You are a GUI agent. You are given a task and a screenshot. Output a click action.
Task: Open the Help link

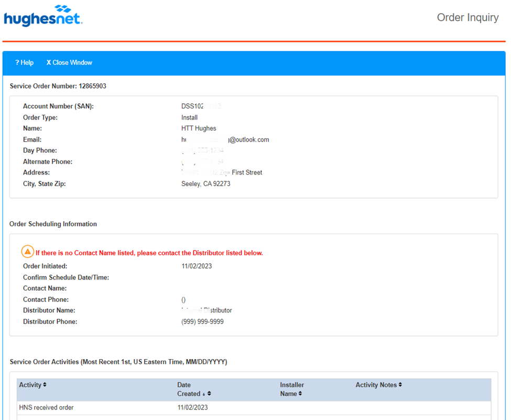[x=24, y=62]
